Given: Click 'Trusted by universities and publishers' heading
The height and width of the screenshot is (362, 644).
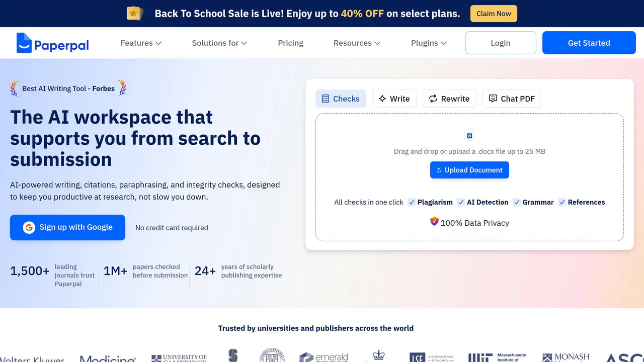Looking at the screenshot, I should pos(316,328).
